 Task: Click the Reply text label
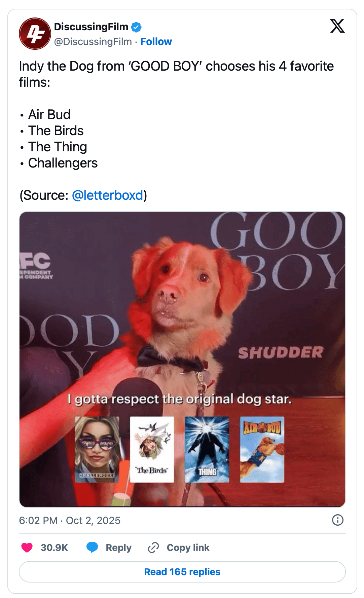[x=118, y=548]
